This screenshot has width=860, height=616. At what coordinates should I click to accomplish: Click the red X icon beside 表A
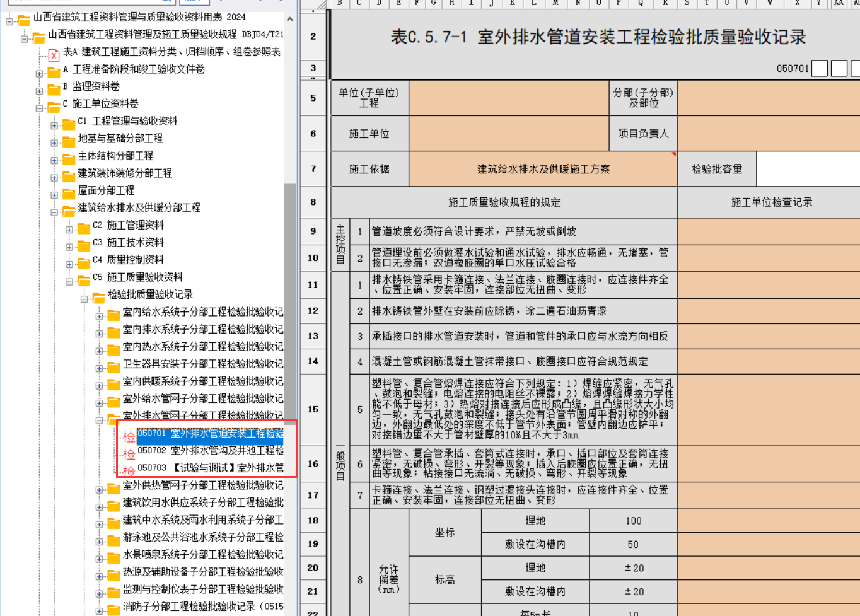pos(54,55)
